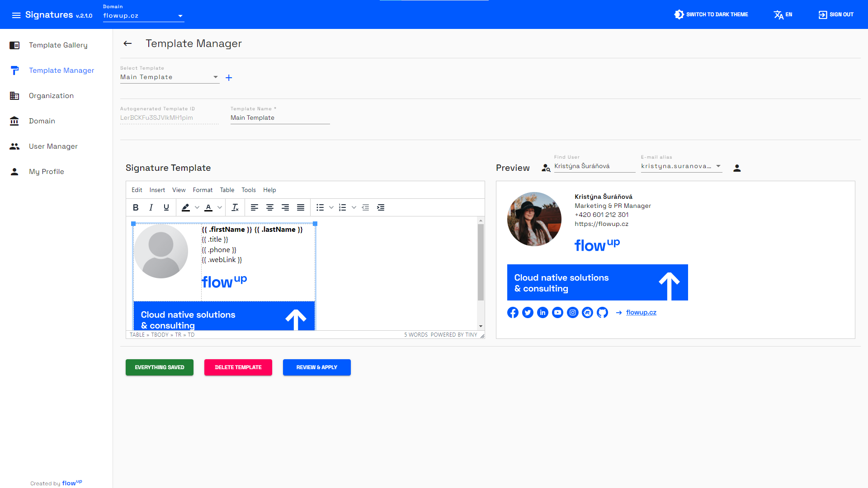Switch to dark theme
The height and width of the screenshot is (488, 868).
tap(711, 14)
